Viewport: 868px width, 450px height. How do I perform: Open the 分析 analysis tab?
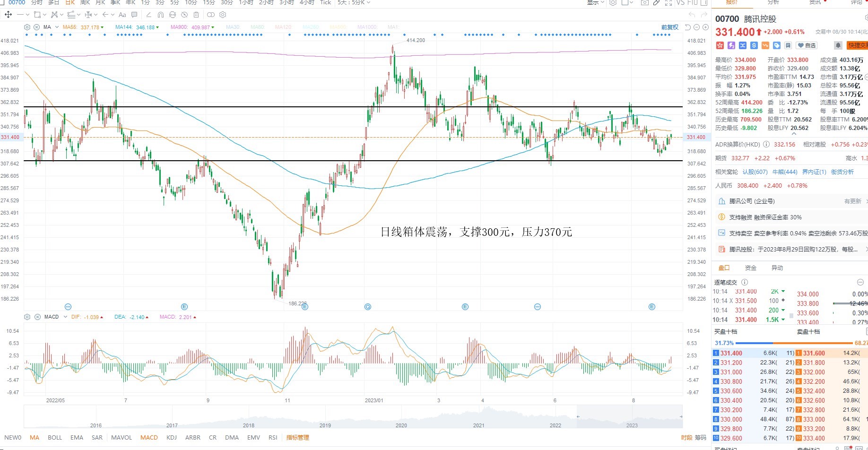click(x=773, y=2)
